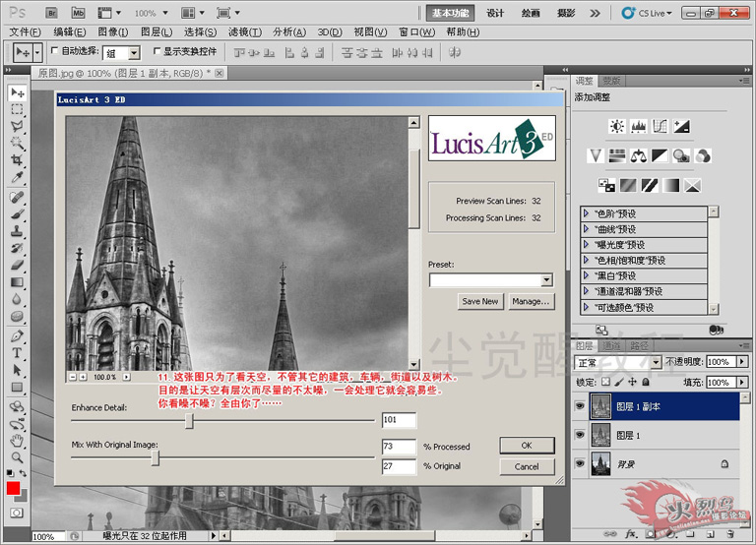Select the Clone Stamp tool

click(17, 231)
